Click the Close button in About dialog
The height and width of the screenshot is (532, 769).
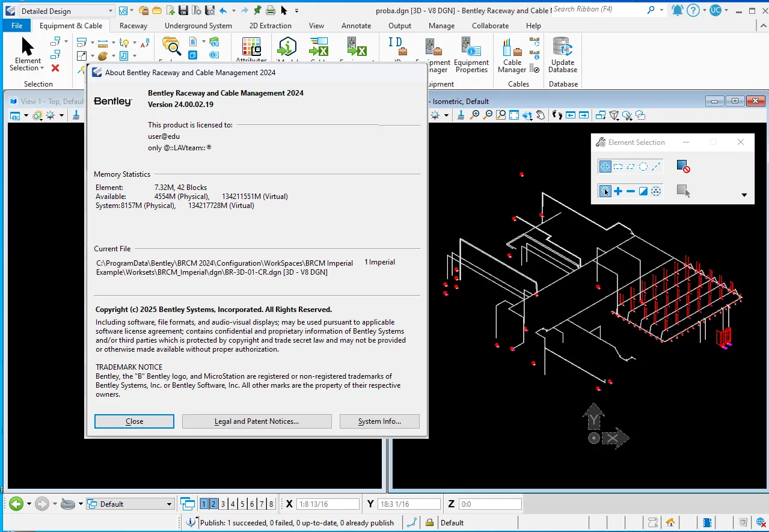tap(134, 421)
